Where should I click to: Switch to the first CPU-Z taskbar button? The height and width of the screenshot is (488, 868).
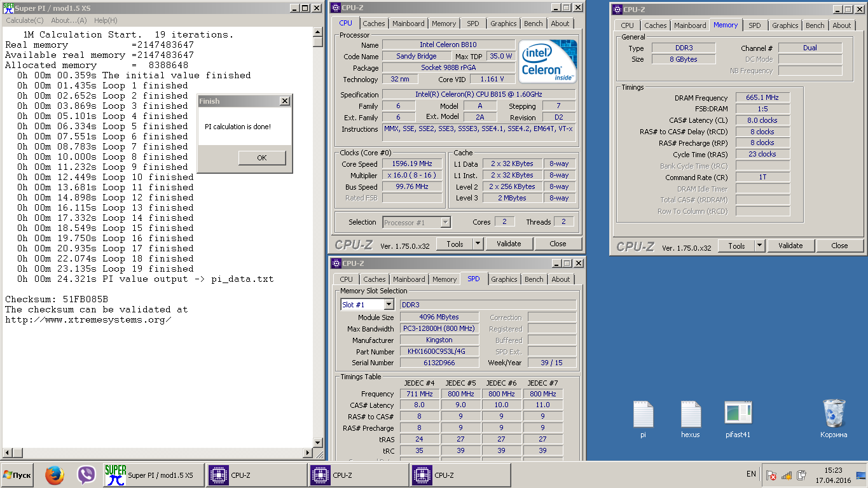coord(256,475)
